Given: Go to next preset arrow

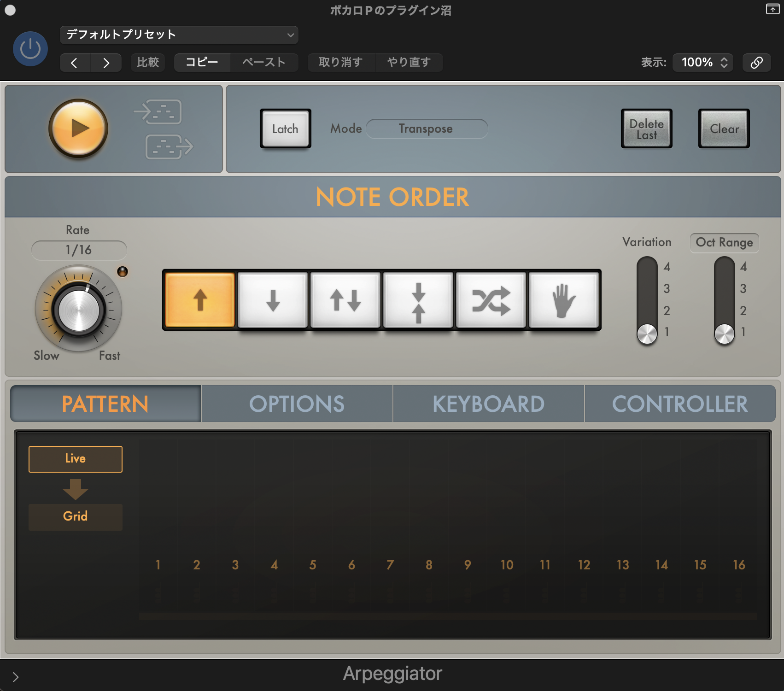Looking at the screenshot, I should coord(106,63).
